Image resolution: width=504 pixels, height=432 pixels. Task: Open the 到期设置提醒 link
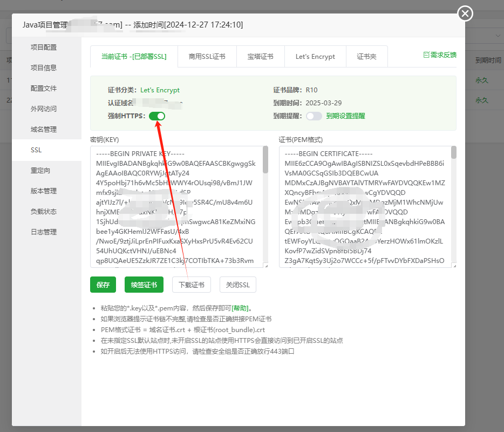pos(345,116)
